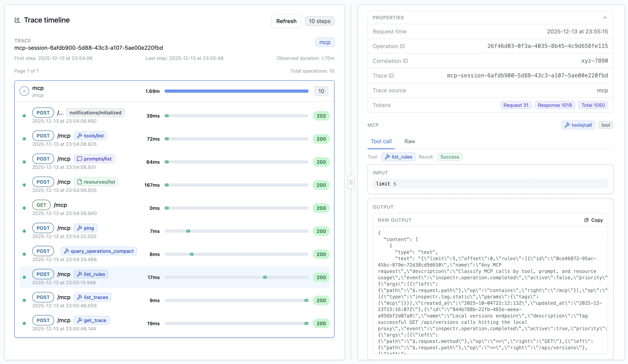628x364 pixels.
Task: Click the prompts/list speech bubble icon
Action: (80, 159)
